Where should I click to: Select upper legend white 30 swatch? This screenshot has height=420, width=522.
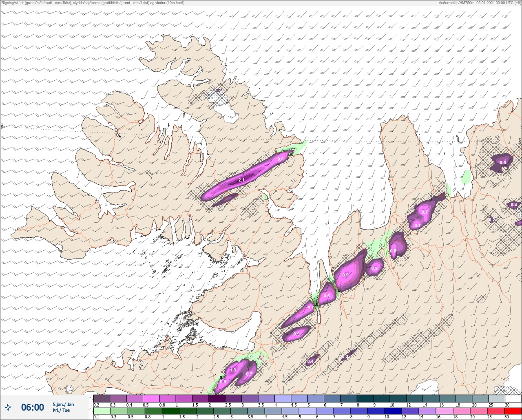[513, 398]
